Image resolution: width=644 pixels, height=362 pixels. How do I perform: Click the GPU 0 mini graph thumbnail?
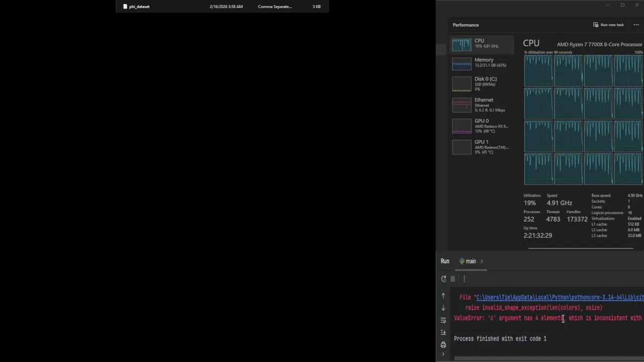coord(462,126)
